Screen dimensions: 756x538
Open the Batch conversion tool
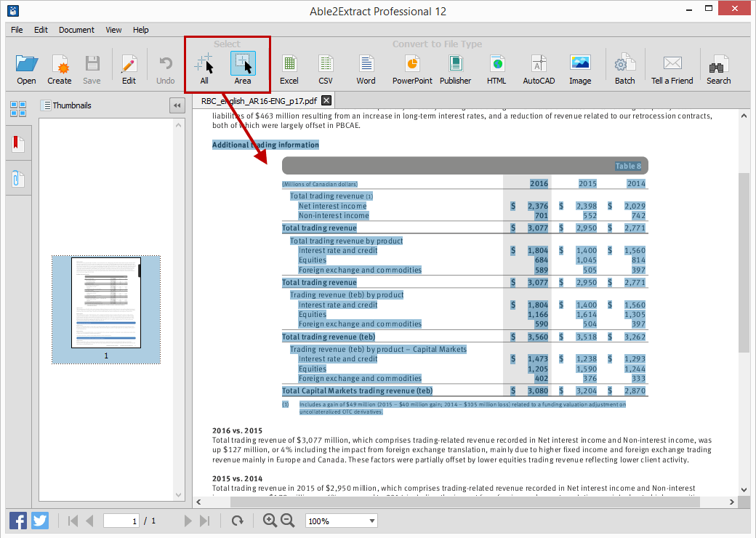tap(625, 64)
